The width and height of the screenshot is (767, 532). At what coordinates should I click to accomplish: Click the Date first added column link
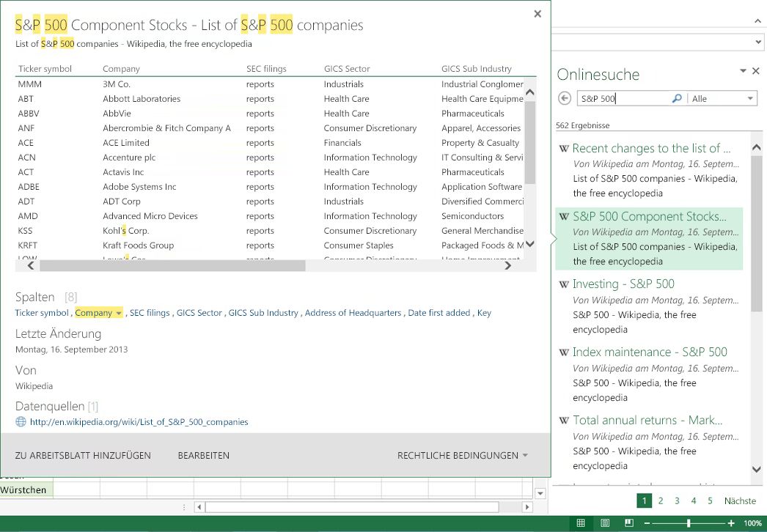click(x=438, y=313)
